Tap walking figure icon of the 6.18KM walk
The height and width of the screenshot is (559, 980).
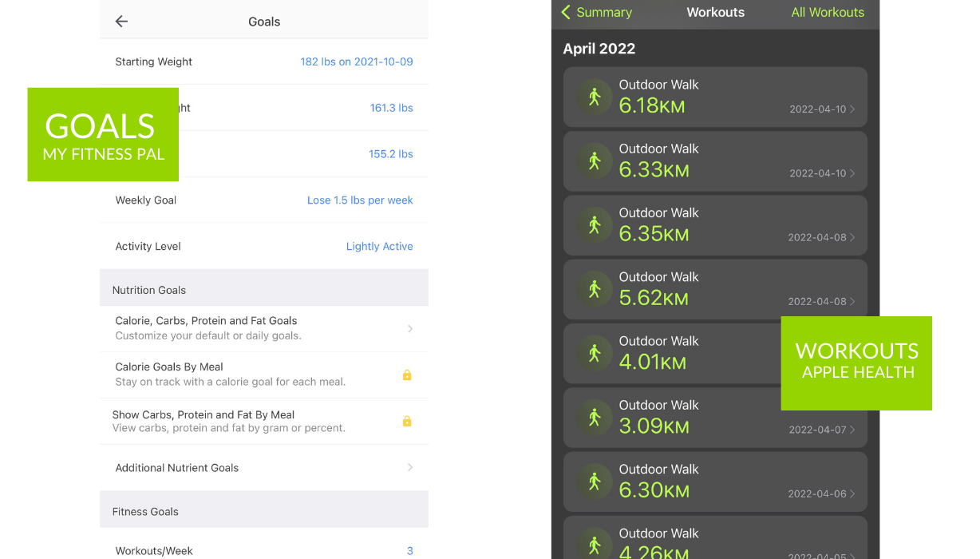594,97
